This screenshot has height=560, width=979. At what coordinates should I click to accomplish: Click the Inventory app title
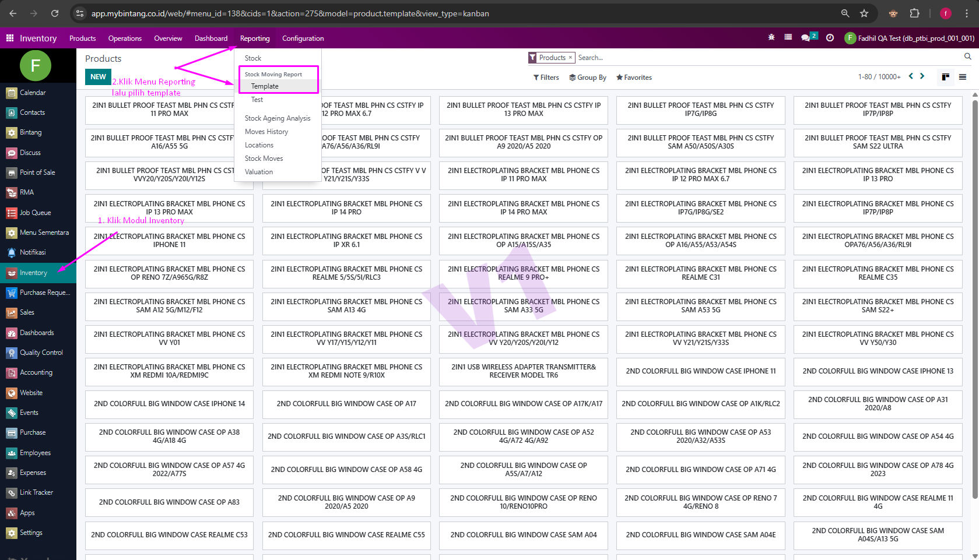click(38, 38)
